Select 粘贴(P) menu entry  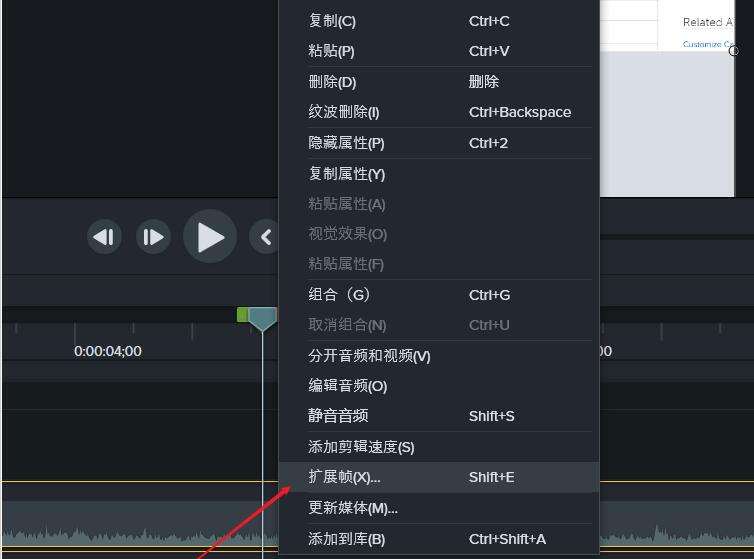click(x=439, y=51)
